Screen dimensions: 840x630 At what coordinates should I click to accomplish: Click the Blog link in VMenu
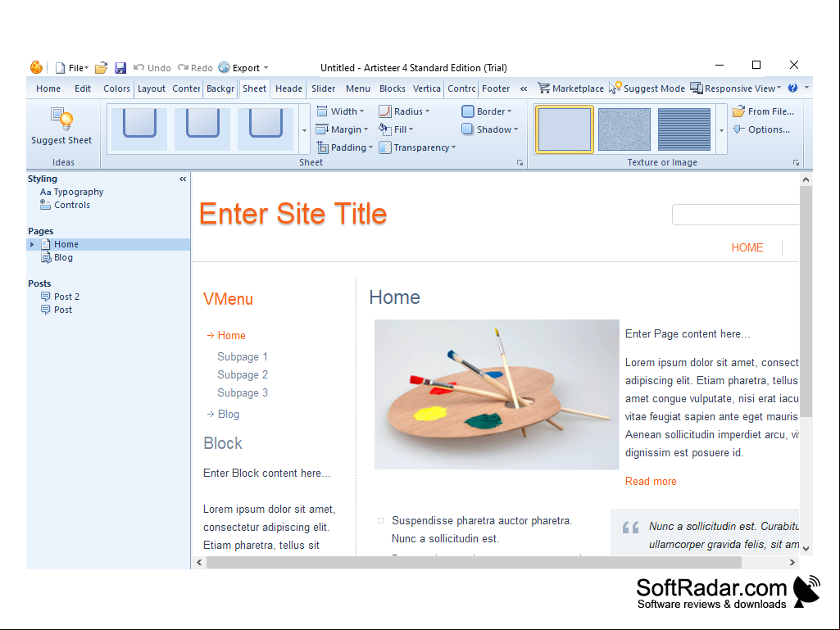[228, 414]
